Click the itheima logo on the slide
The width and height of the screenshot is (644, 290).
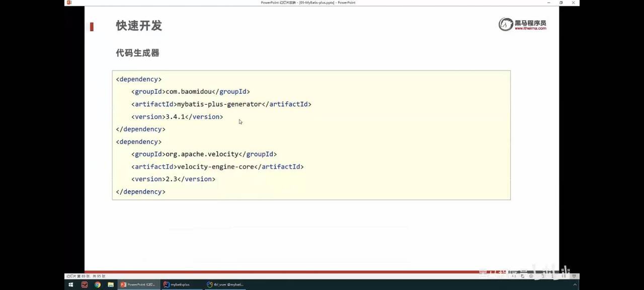tap(522, 24)
